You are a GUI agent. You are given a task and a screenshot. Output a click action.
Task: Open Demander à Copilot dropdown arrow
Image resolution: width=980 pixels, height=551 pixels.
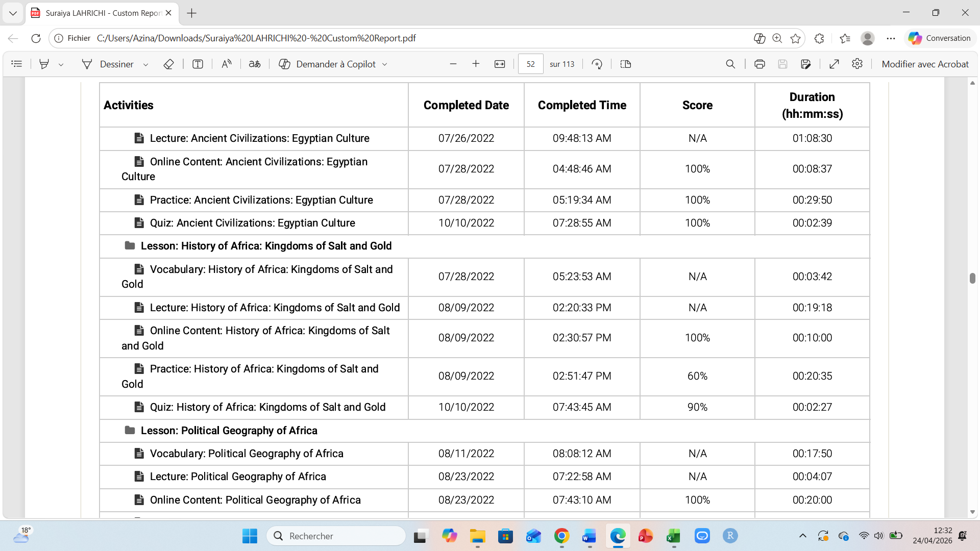[x=385, y=64]
